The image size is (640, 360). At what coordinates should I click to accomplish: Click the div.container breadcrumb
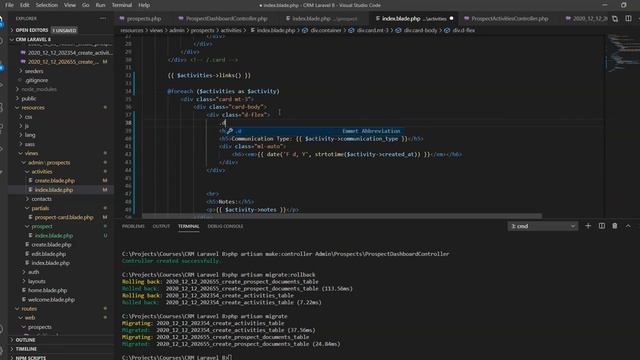click(x=325, y=30)
